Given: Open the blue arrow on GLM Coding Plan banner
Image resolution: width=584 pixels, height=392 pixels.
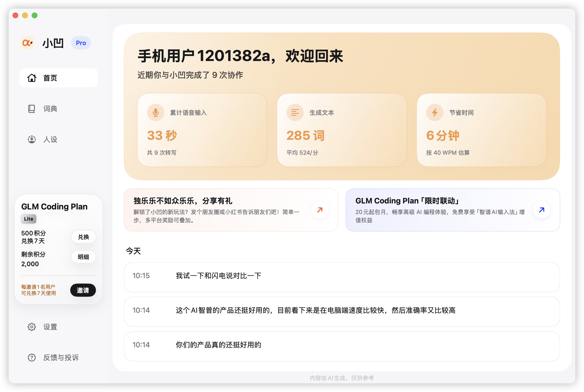Looking at the screenshot, I should point(541,210).
